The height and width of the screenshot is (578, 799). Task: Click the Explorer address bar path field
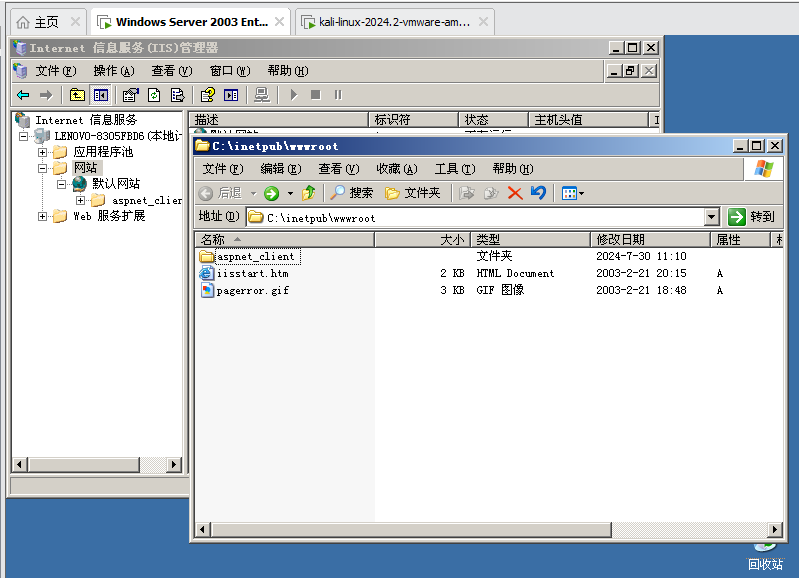click(x=475, y=218)
